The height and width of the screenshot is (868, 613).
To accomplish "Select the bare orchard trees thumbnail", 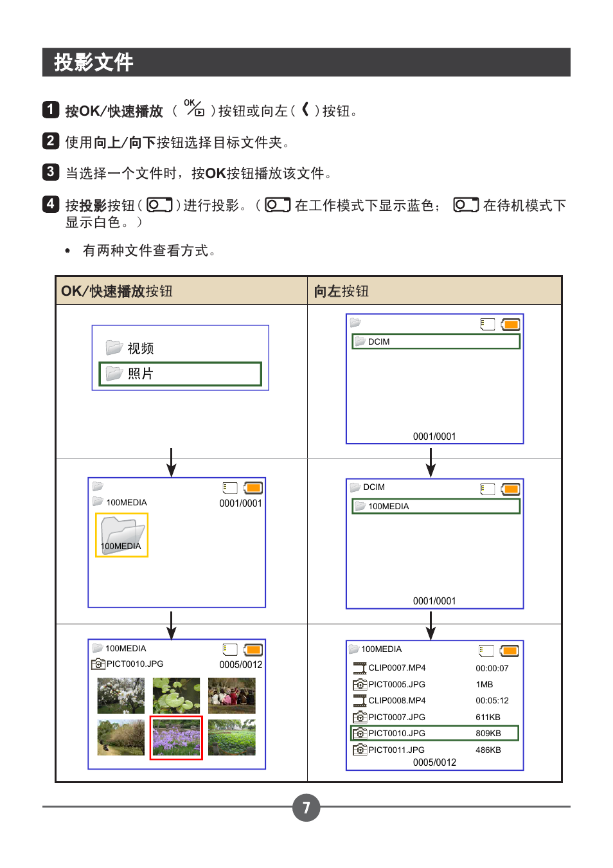I will 121,737.
